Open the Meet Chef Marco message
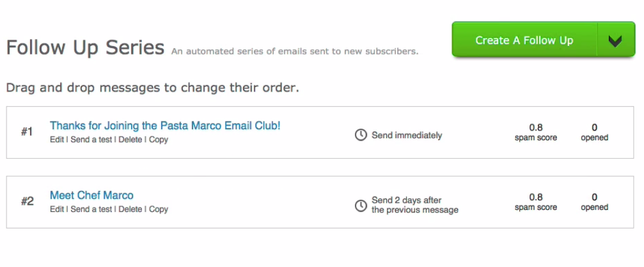The image size is (644, 267). pos(91,195)
